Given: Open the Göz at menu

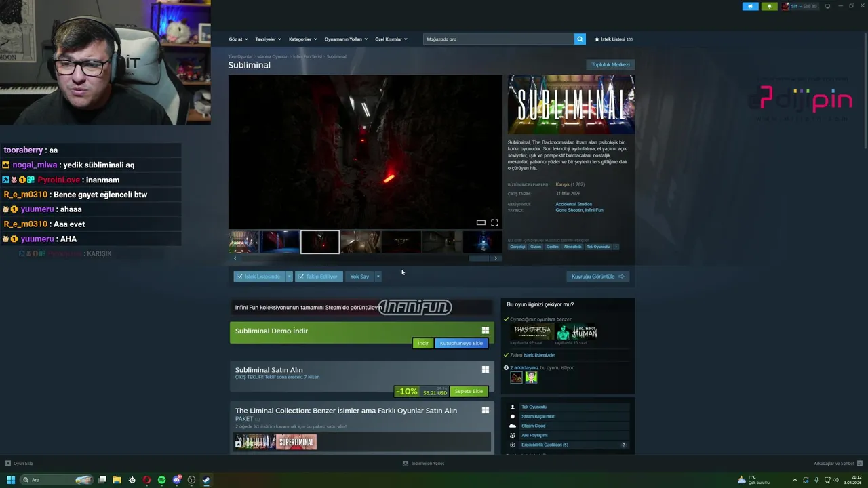Looking at the screenshot, I should click(238, 39).
